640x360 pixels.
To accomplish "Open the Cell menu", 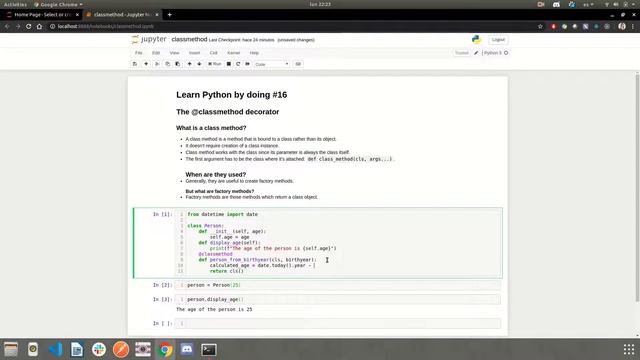I will (x=213, y=53).
